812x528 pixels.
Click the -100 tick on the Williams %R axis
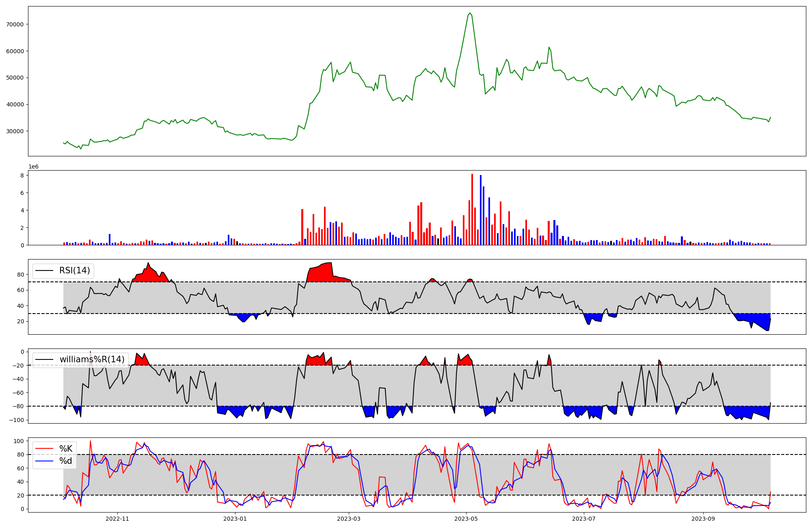(x=17, y=420)
